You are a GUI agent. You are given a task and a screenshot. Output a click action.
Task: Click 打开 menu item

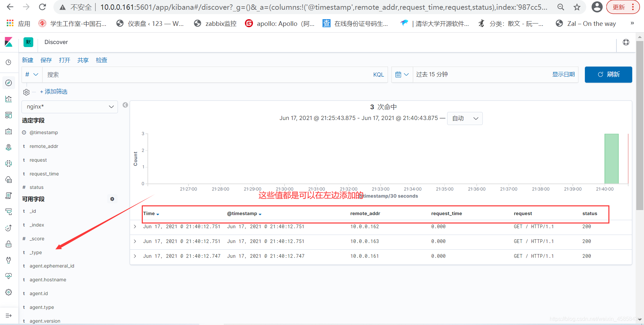(65, 60)
